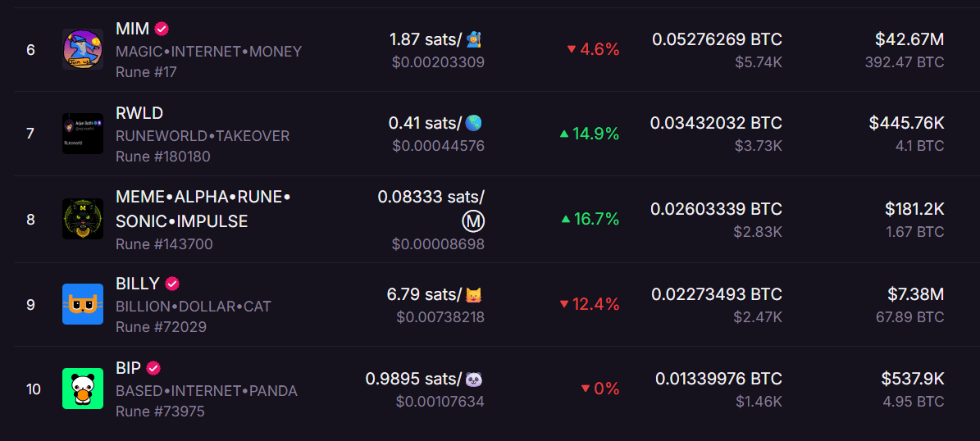980x441 pixels.
Task: Click the MIM wizard token avatar
Action: [x=83, y=49]
